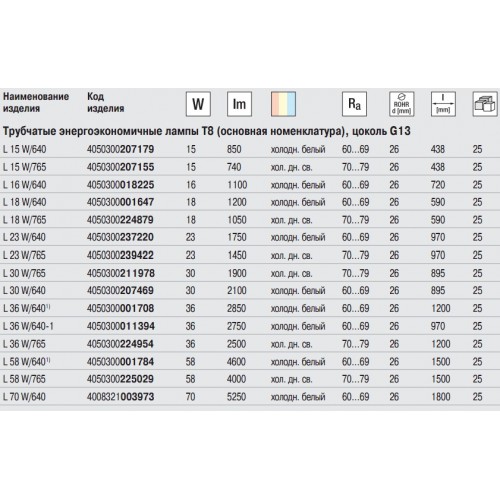Click lumen value 2100
The width and height of the screenshot is (500, 500).
pyautogui.click(x=237, y=290)
